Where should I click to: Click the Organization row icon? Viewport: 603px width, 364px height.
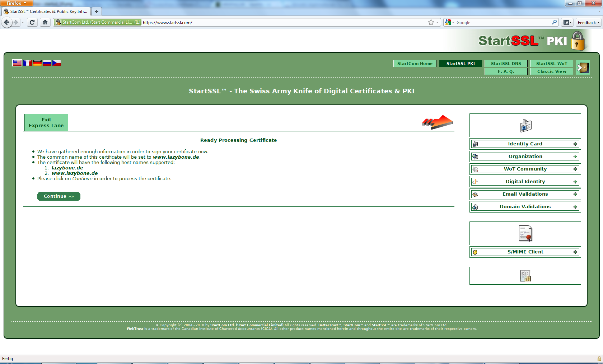(x=475, y=157)
